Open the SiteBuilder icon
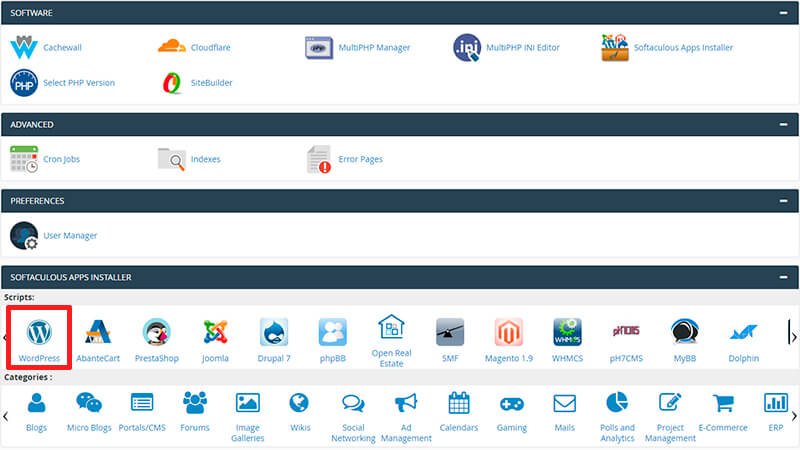800x450 pixels. pyautogui.click(x=171, y=83)
